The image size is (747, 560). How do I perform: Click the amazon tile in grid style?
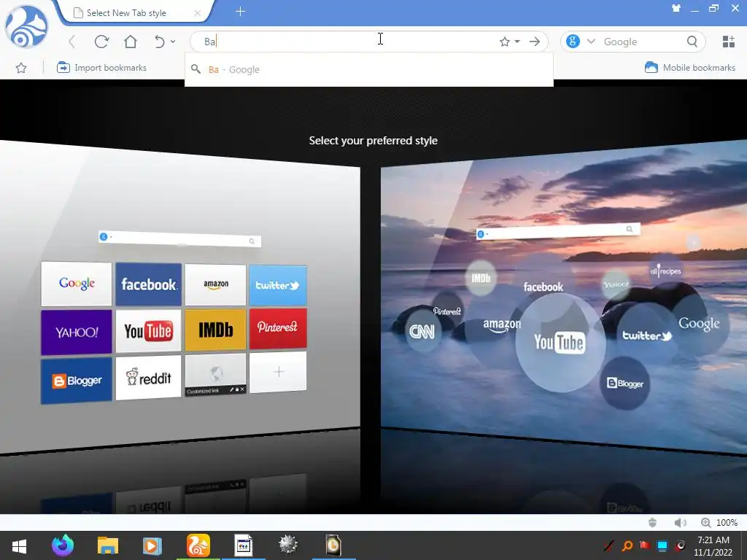216,285
